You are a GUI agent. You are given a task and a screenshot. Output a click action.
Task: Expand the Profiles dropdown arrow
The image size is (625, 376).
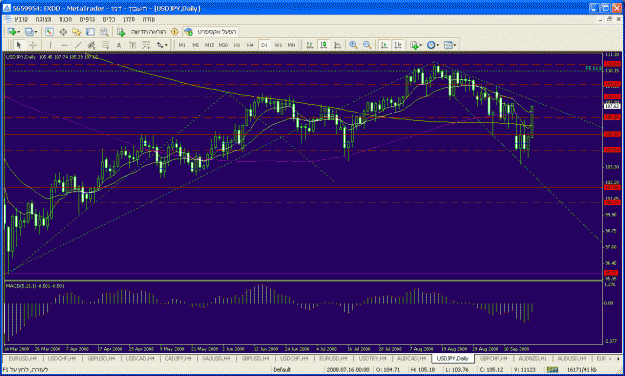pos(36,32)
